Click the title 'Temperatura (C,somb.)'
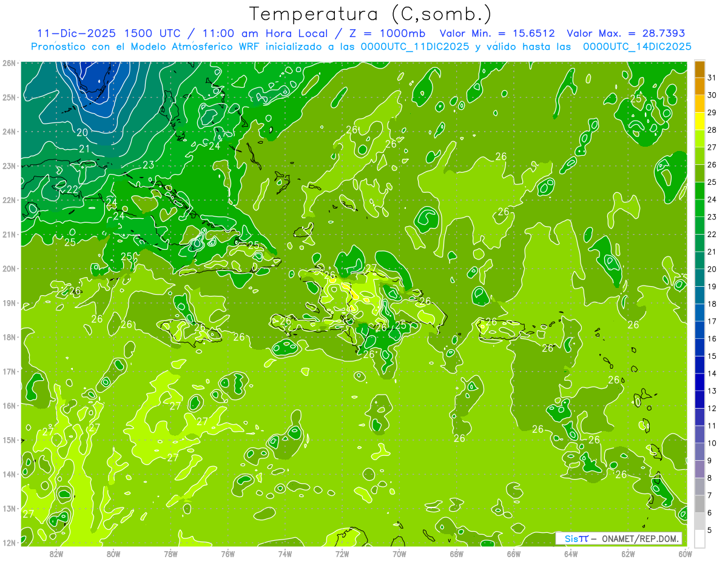Screen dimensions: 728x562 point(370,14)
